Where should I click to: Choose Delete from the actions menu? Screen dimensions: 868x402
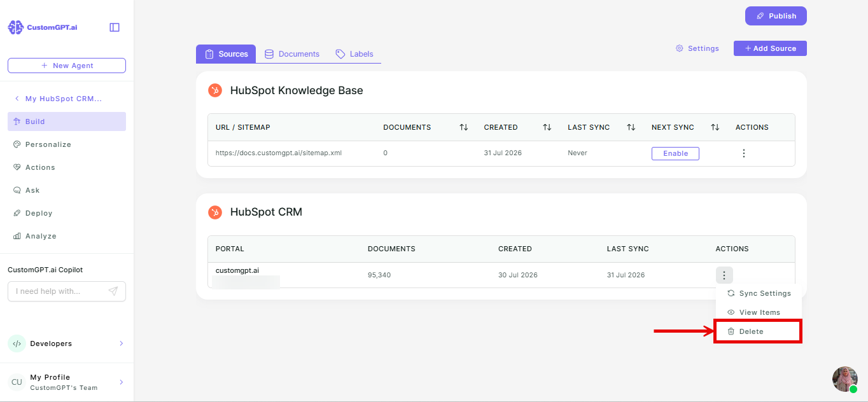[x=757, y=331]
